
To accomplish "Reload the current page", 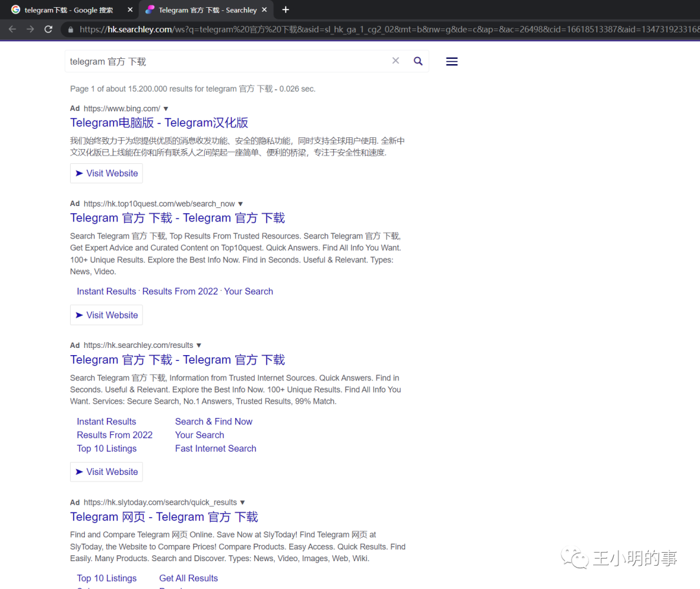I will pyautogui.click(x=48, y=29).
